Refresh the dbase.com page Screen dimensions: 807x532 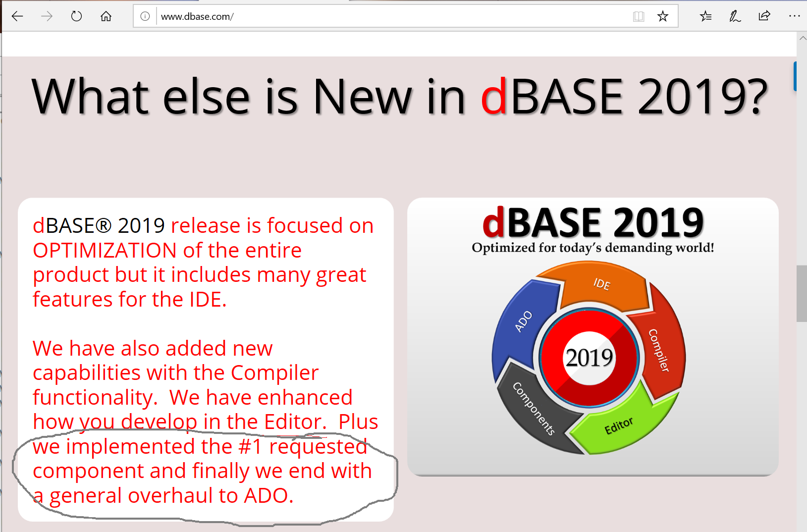click(x=76, y=16)
